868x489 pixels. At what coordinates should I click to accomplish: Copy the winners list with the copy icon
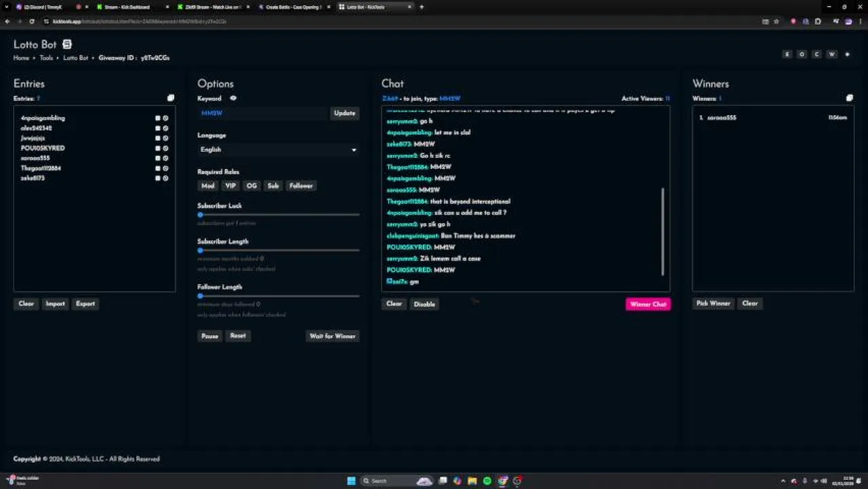(849, 98)
